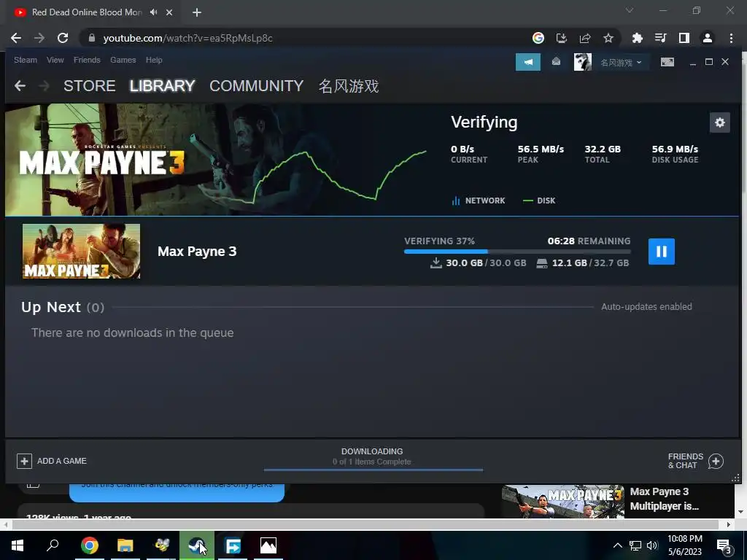Open Max Payne 3 Multiplayer video thumbnail

click(562, 501)
